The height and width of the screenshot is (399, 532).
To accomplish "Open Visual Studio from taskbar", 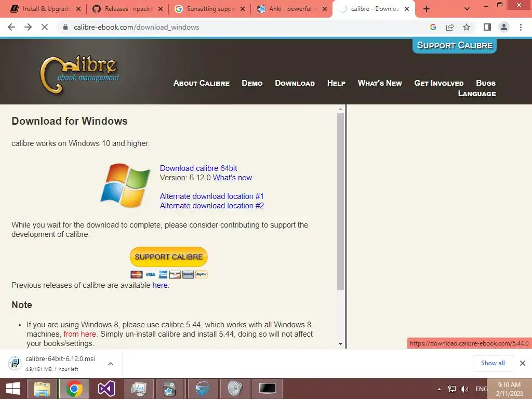I will (x=107, y=389).
